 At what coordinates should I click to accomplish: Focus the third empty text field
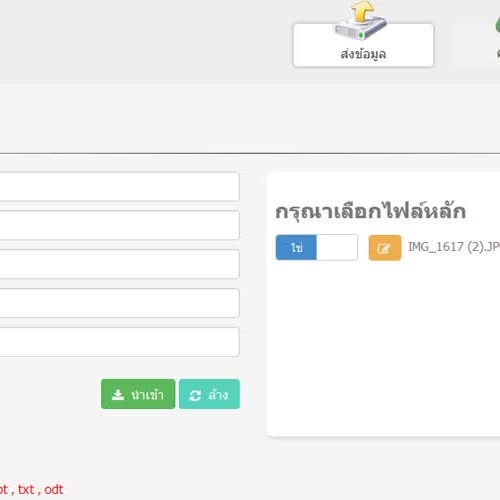tap(119, 264)
